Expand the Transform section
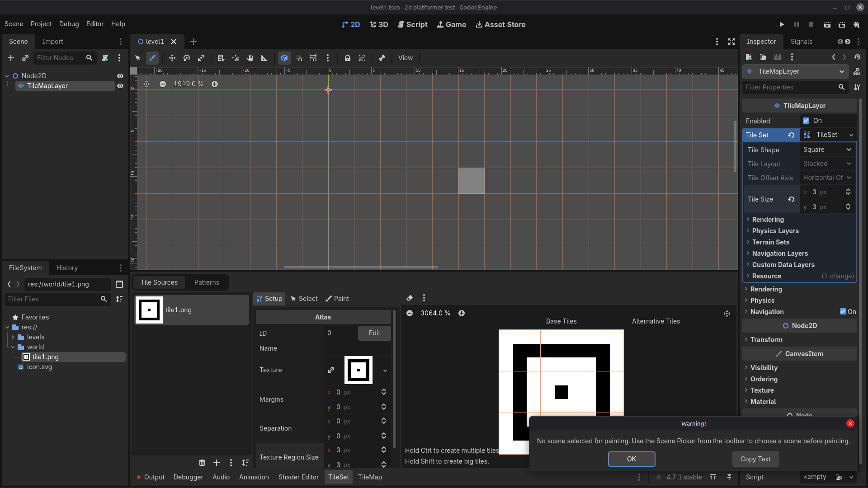868x488 pixels. [766, 340]
